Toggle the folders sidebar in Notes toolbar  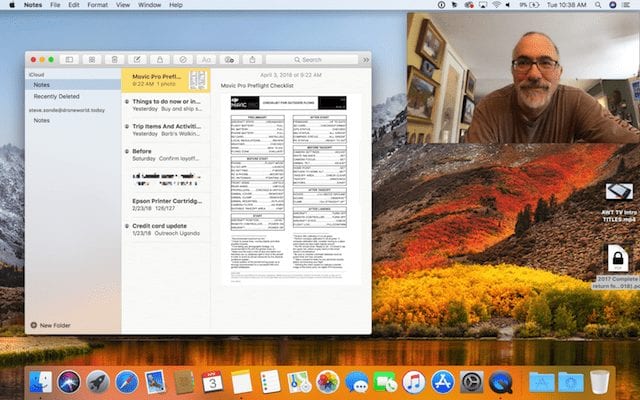pos(68,60)
